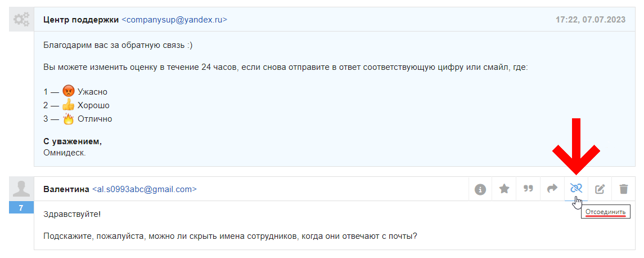Click the angry face emoji next to Ужасно

point(69,91)
